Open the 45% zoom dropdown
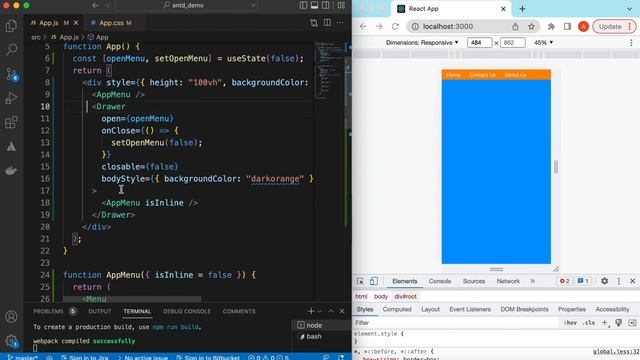Viewport: 640px width, 360px height. (543, 42)
